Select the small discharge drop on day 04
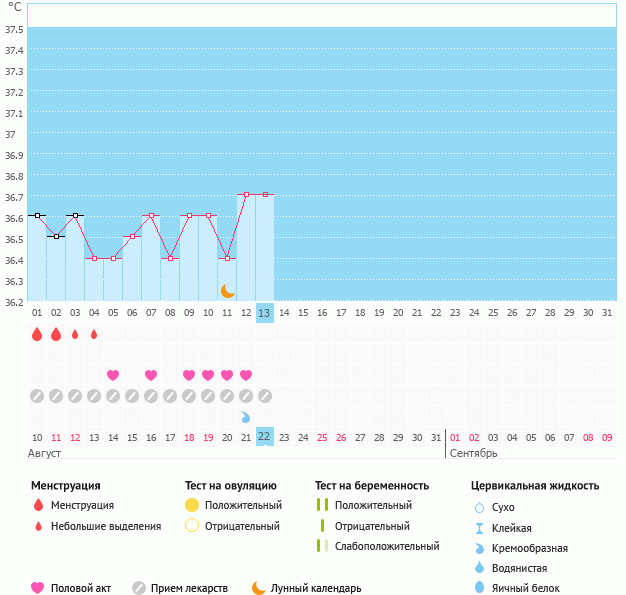The image size is (626, 595). coord(94,334)
